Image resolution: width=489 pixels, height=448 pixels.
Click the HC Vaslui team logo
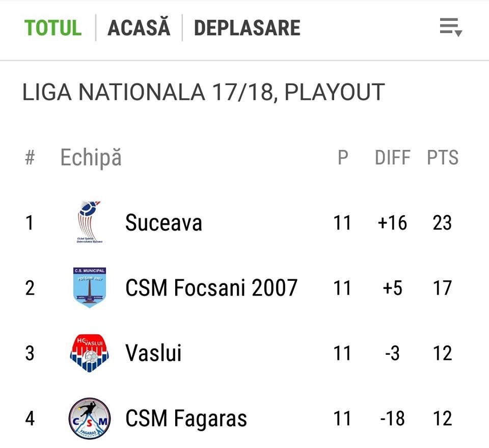(90, 353)
